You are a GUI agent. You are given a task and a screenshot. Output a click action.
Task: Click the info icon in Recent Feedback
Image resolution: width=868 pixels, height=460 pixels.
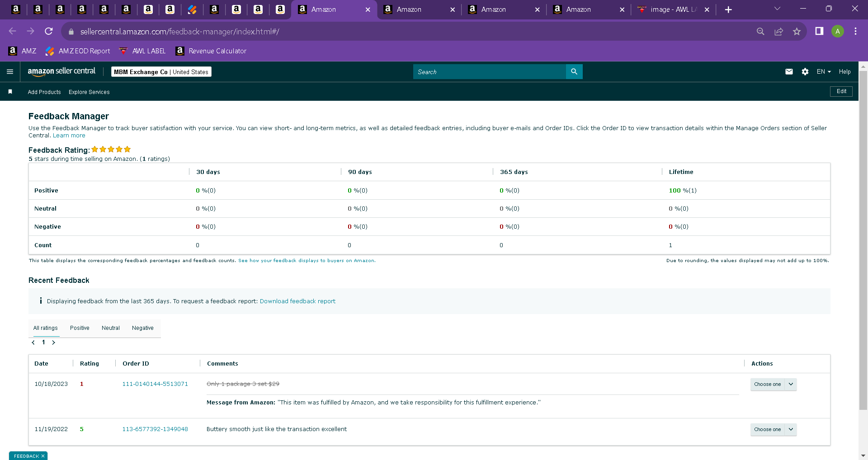coord(41,300)
